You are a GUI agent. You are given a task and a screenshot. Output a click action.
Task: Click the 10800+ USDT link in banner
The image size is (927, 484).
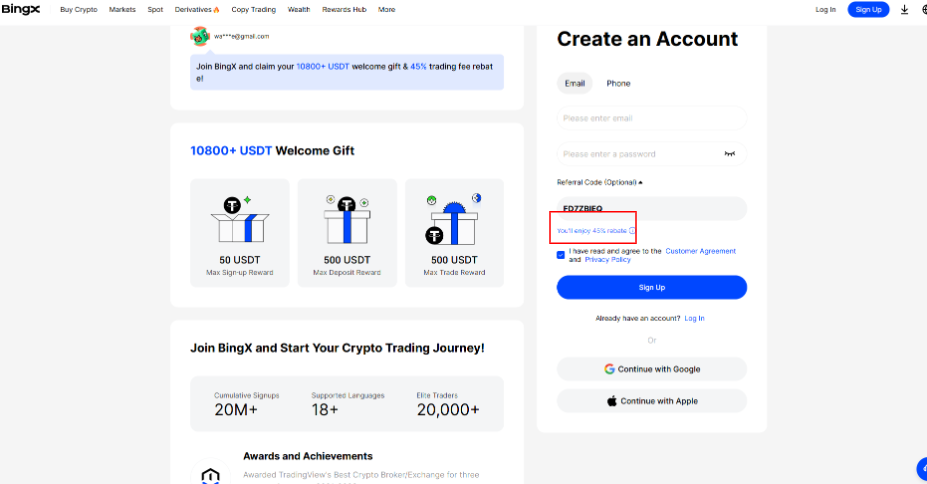[x=323, y=66]
